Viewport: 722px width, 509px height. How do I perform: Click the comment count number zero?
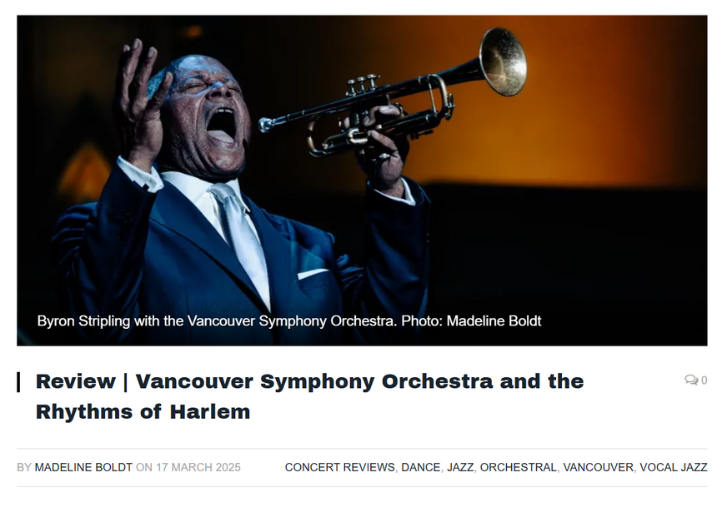(x=704, y=380)
